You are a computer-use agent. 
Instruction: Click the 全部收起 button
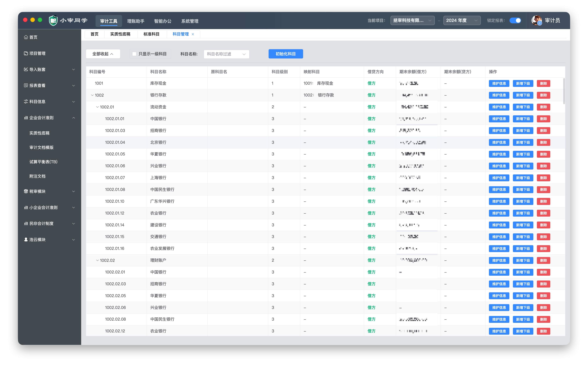coord(103,54)
